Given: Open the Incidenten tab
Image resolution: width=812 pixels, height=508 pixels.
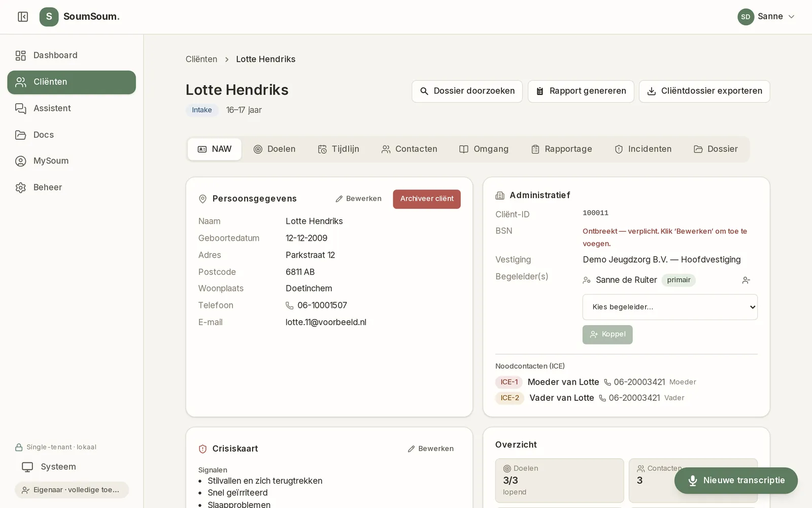Looking at the screenshot, I should point(643,149).
